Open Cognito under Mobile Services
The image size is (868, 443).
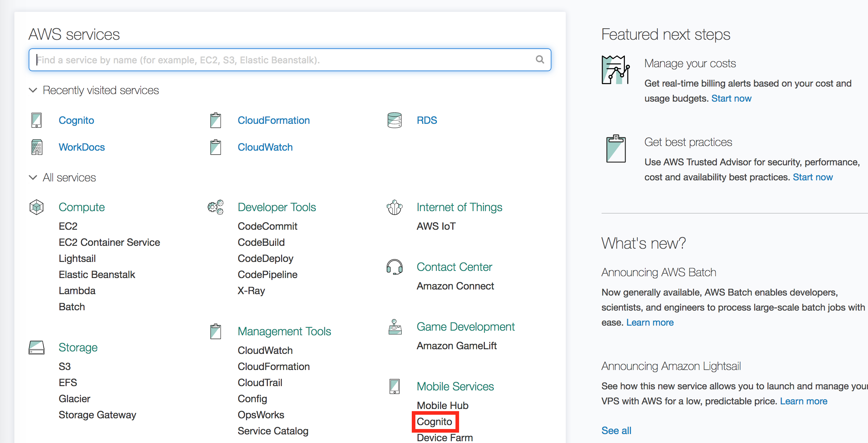tap(434, 422)
